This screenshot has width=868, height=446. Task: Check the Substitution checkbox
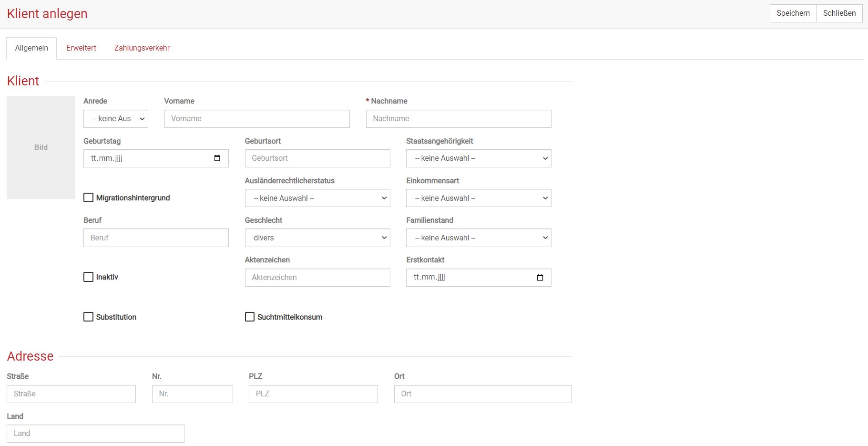pos(89,317)
